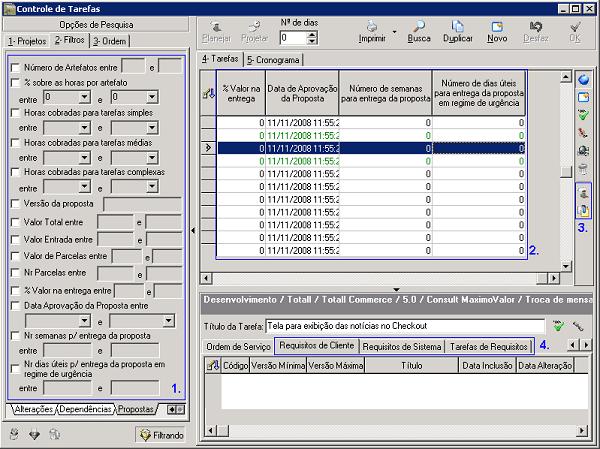This screenshot has width=600, height=449.
Task: Click % Valor na entrega column header
Action: point(241,93)
